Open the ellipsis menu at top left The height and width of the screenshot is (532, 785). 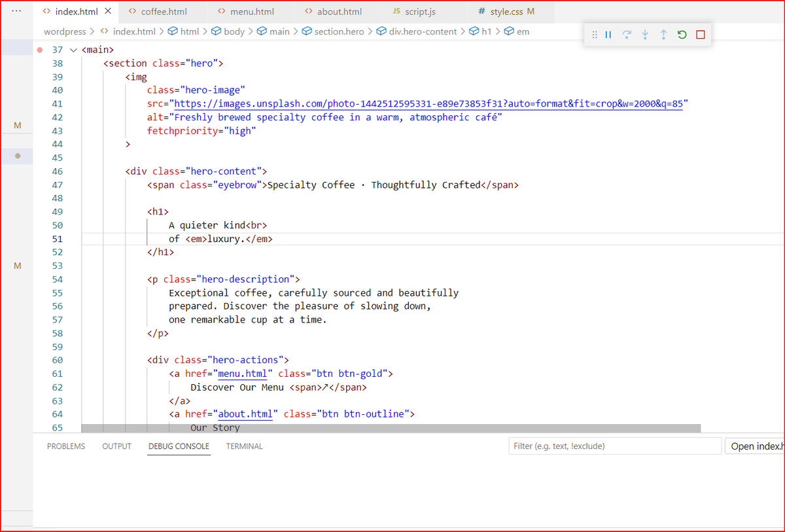pyautogui.click(x=16, y=11)
